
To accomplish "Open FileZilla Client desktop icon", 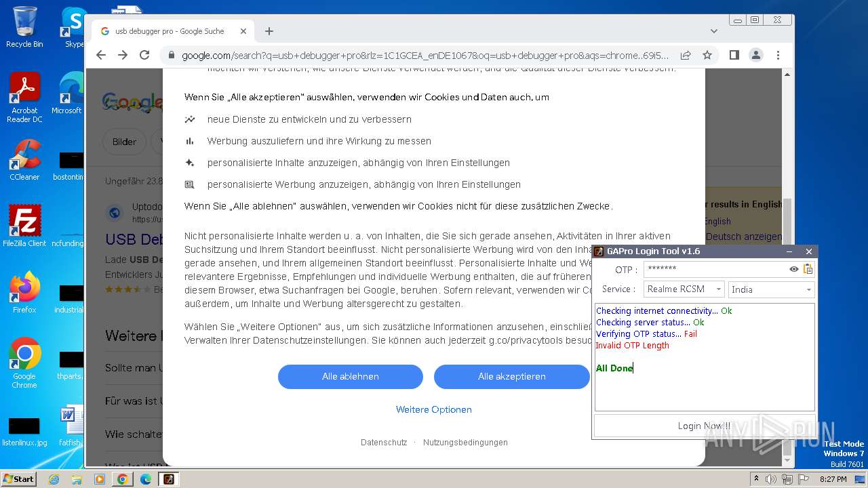I will [x=24, y=226].
